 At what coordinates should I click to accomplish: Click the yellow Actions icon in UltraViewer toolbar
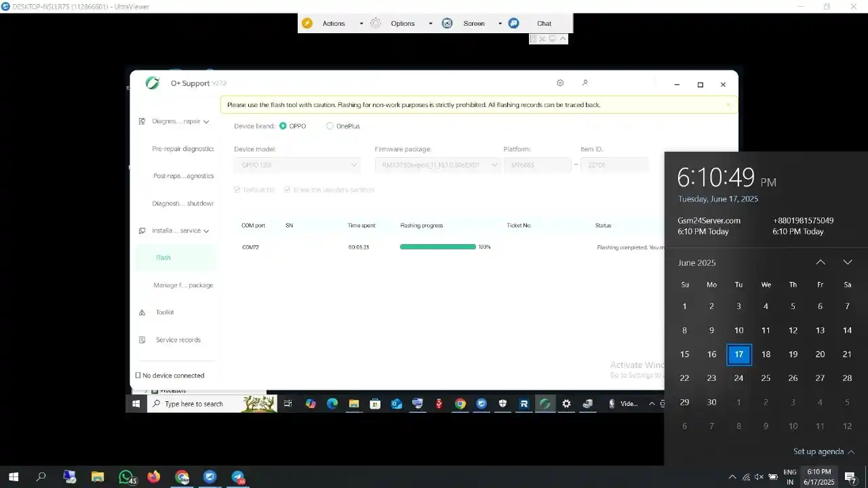(307, 23)
